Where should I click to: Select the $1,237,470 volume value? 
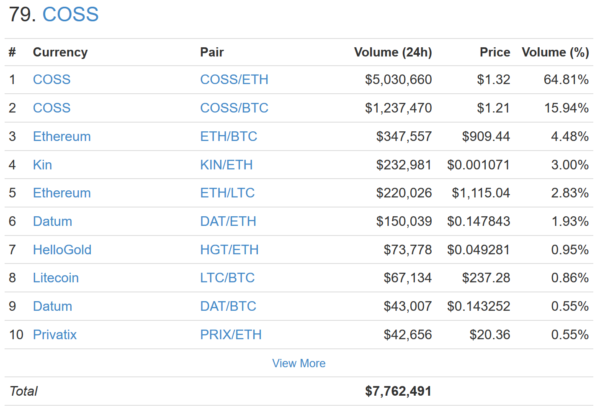tap(398, 108)
